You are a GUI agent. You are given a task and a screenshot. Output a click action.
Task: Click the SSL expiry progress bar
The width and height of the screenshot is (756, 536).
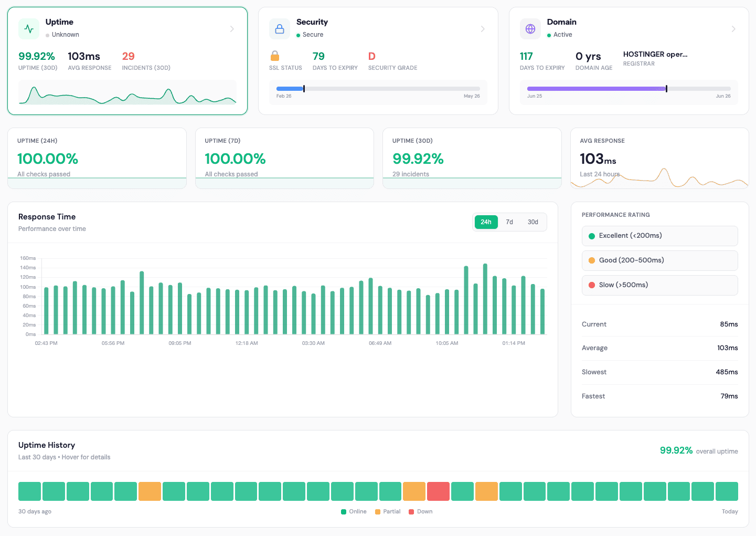pyautogui.click(x=377, y=88)
